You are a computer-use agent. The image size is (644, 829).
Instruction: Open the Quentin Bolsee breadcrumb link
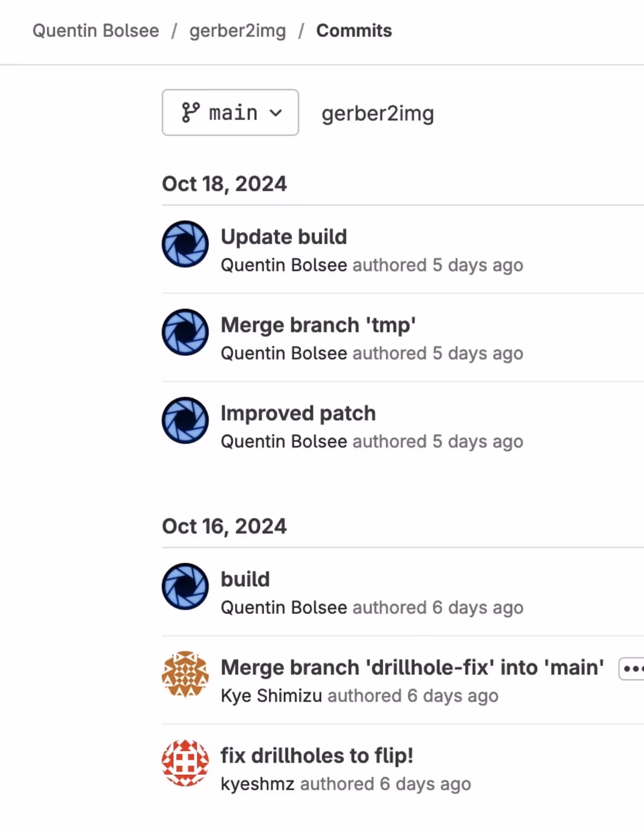click(x=96, y=31)
